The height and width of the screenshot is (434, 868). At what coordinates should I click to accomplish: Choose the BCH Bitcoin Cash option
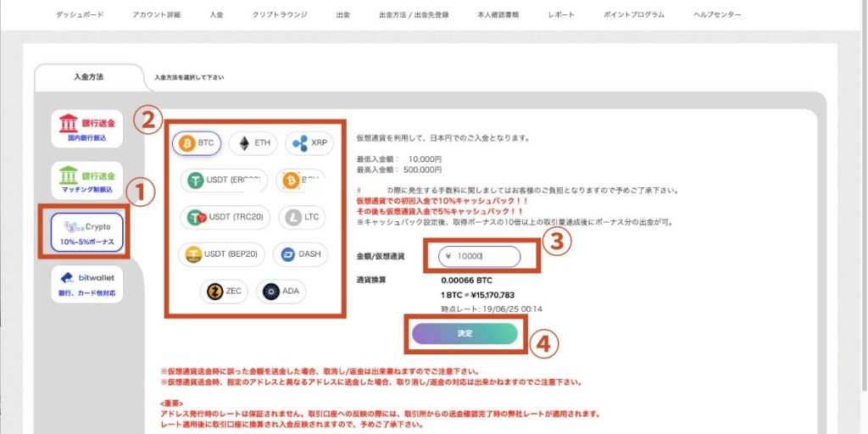coord(300,181)
